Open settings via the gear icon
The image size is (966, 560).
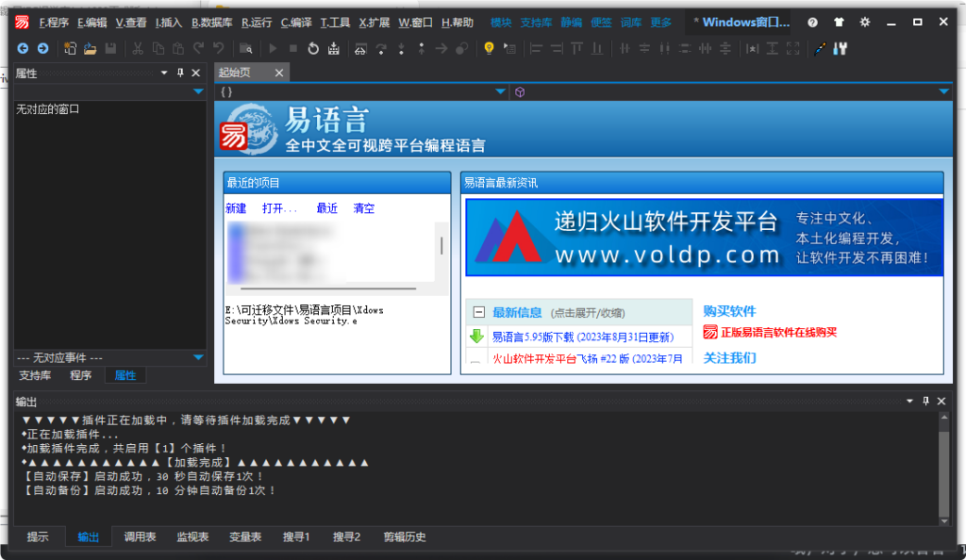point(865,22)
